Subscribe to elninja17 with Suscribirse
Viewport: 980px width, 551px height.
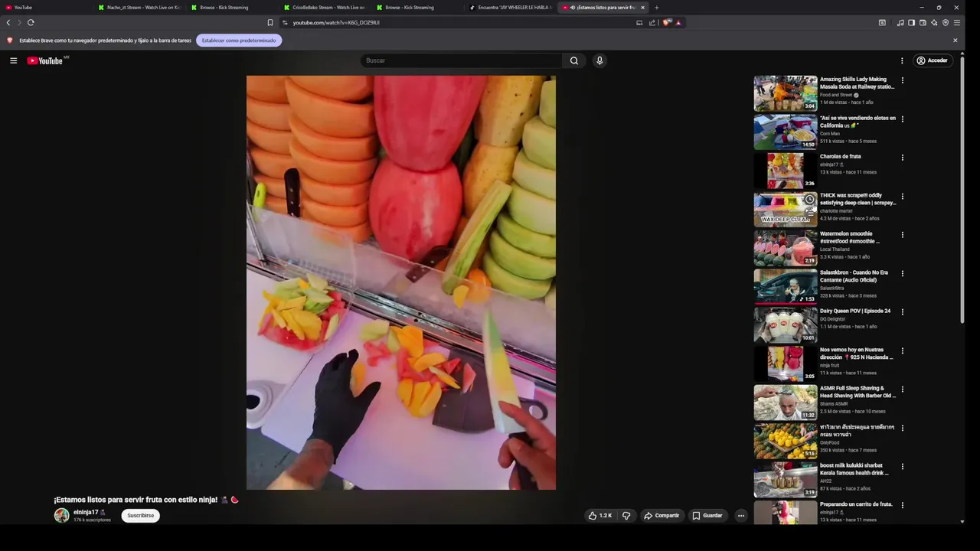140,516
